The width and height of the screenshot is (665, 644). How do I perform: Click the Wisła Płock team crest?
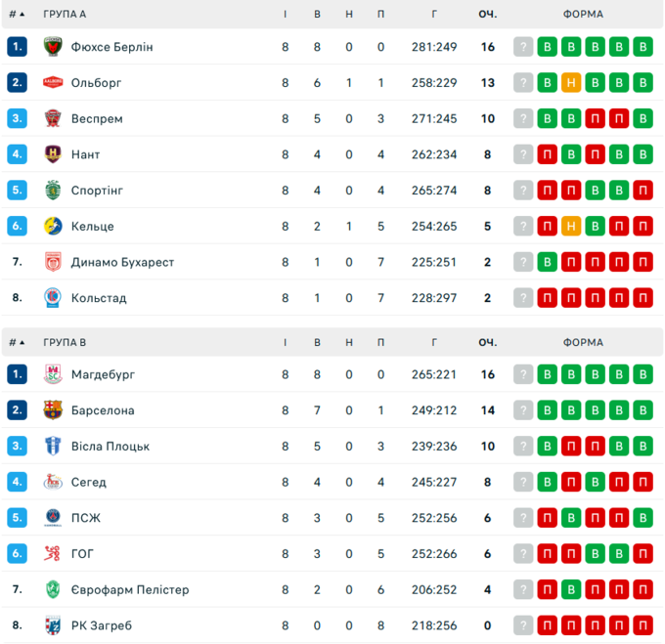coord(53,447)
